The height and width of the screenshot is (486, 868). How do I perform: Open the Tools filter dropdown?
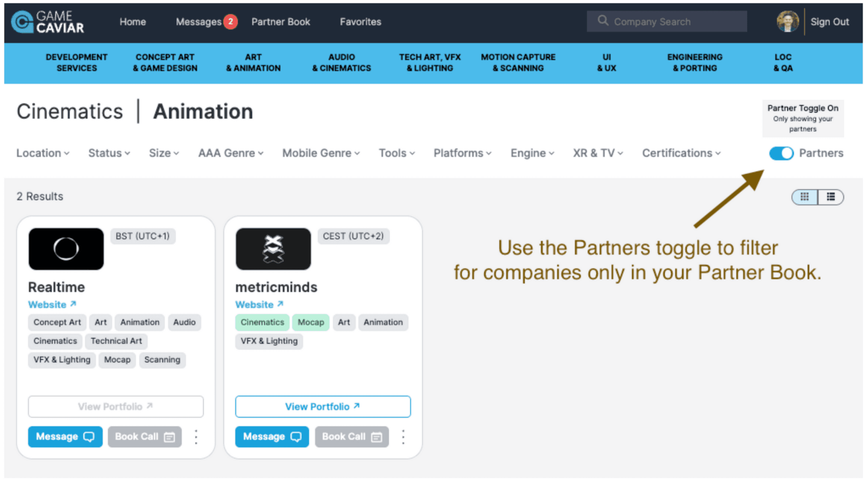[396, 153]
